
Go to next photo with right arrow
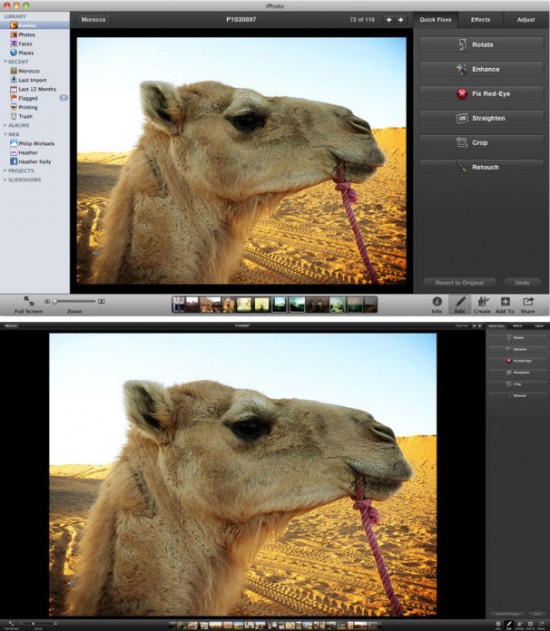(x=400, y=20)
